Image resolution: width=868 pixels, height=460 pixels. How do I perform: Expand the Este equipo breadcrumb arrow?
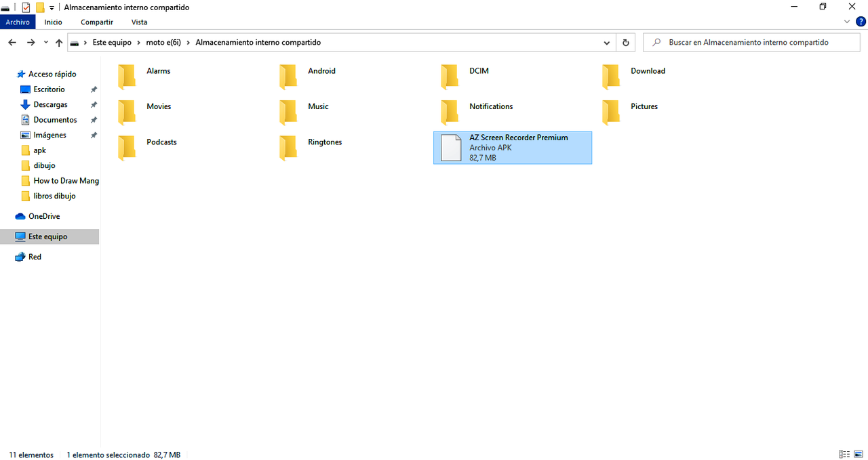point(139,42)
